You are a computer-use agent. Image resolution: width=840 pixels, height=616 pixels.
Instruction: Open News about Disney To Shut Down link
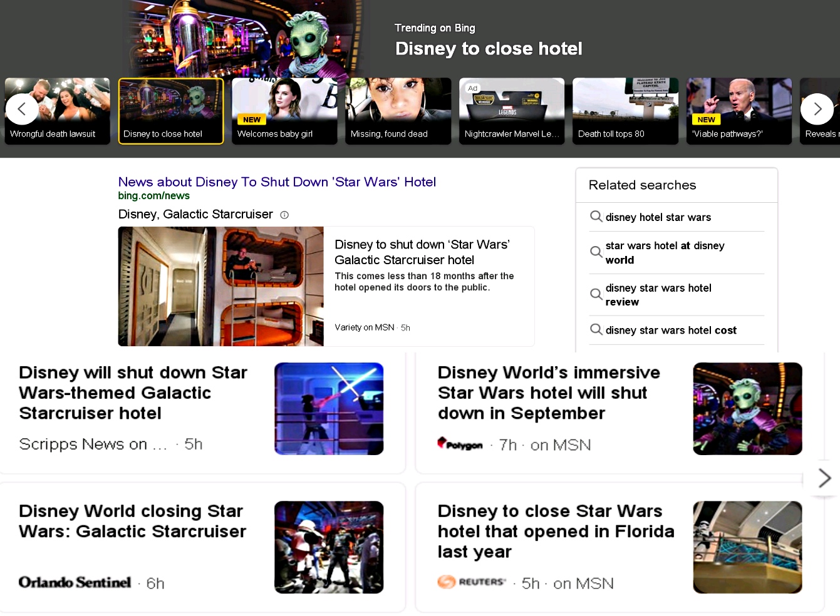[277, 182]
